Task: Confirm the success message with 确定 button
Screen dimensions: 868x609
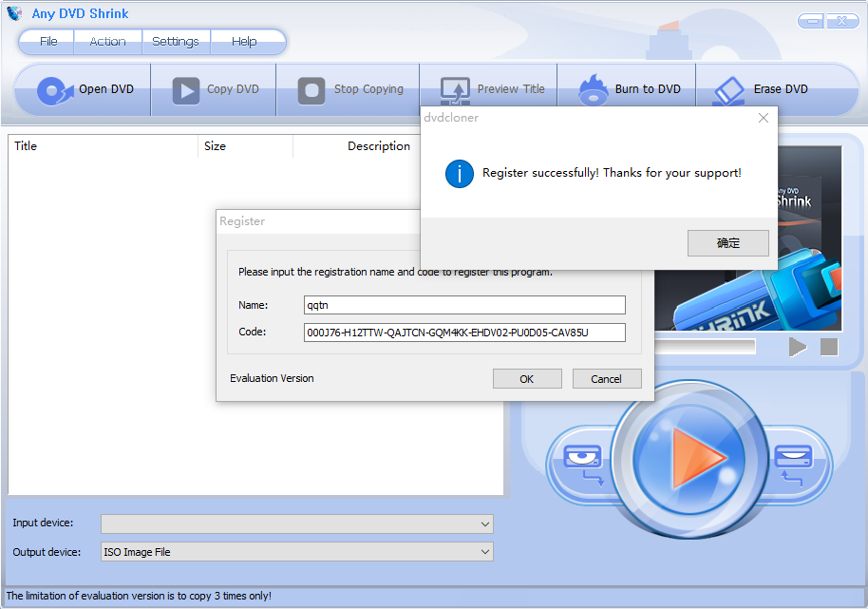Action: (x=727, y=243)
